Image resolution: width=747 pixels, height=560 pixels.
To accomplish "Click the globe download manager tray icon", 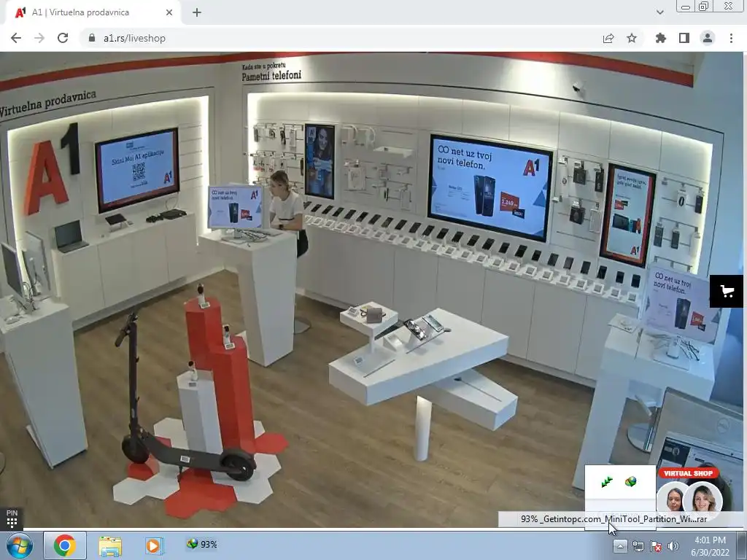I will pyautogui.click(x=631, y=482).
